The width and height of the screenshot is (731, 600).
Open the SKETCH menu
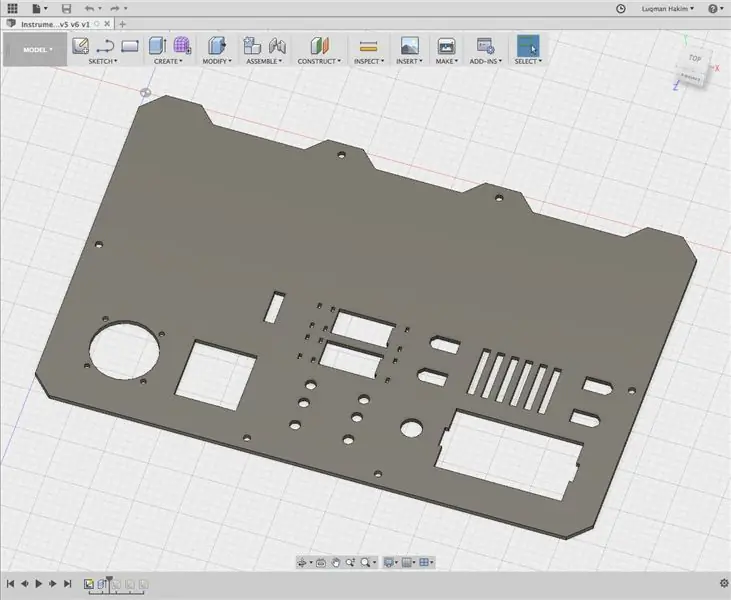tap(103, 61)
